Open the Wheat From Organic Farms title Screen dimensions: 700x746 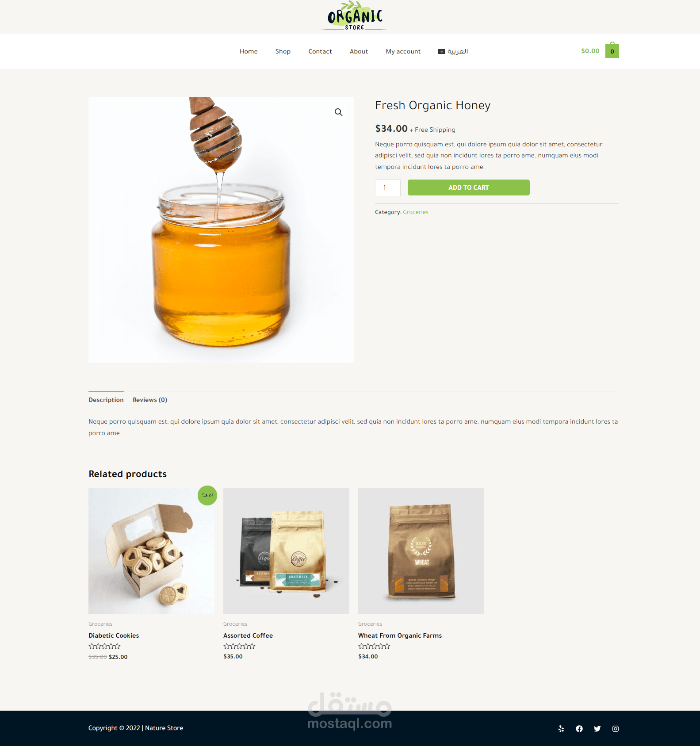coord(400,635)
